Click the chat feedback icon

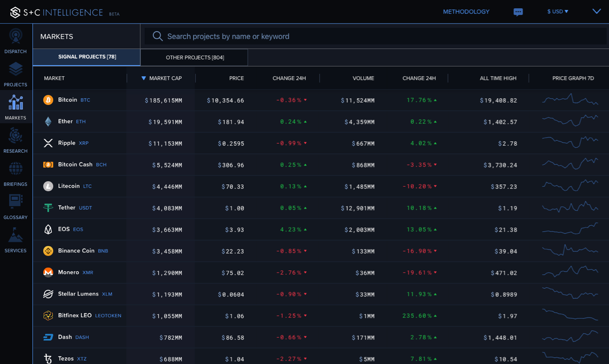(518, 12)
